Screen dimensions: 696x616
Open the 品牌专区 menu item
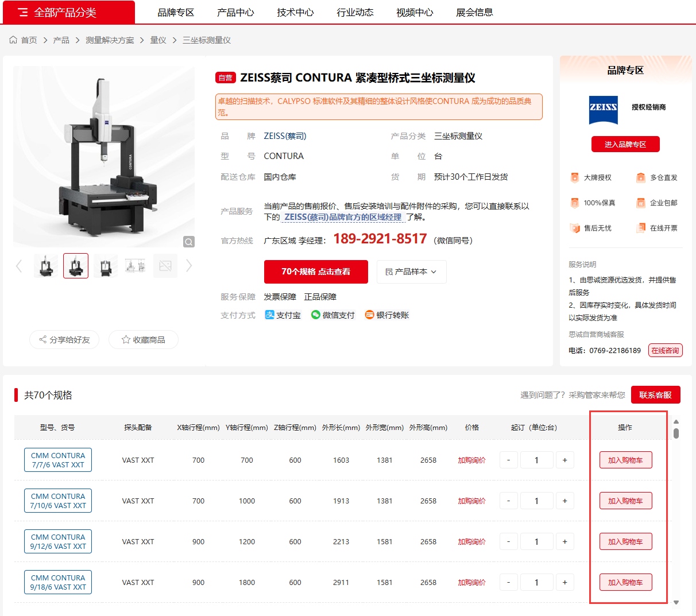(x=176, y=12)
